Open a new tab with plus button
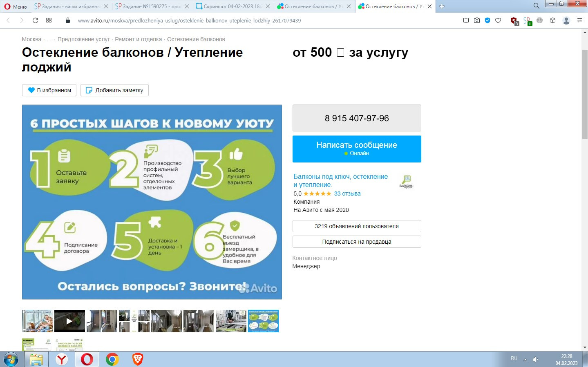 click(442, 7)
